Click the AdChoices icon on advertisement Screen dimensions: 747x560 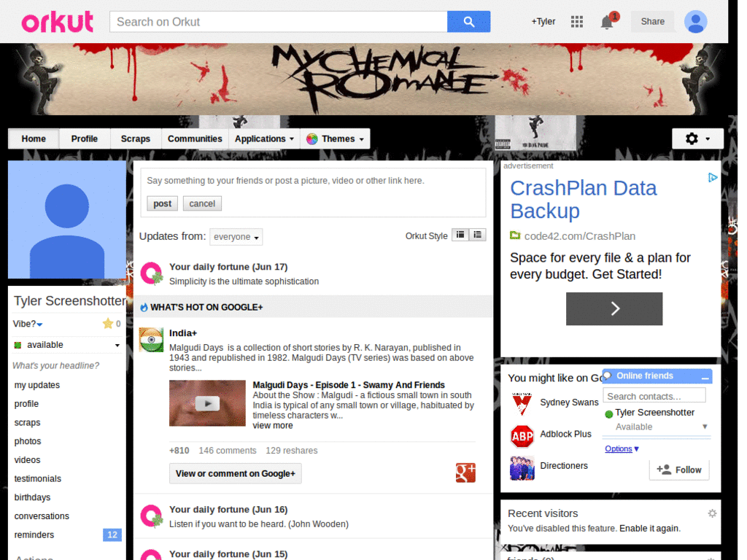pyautogui.click(x=712, y=178)
